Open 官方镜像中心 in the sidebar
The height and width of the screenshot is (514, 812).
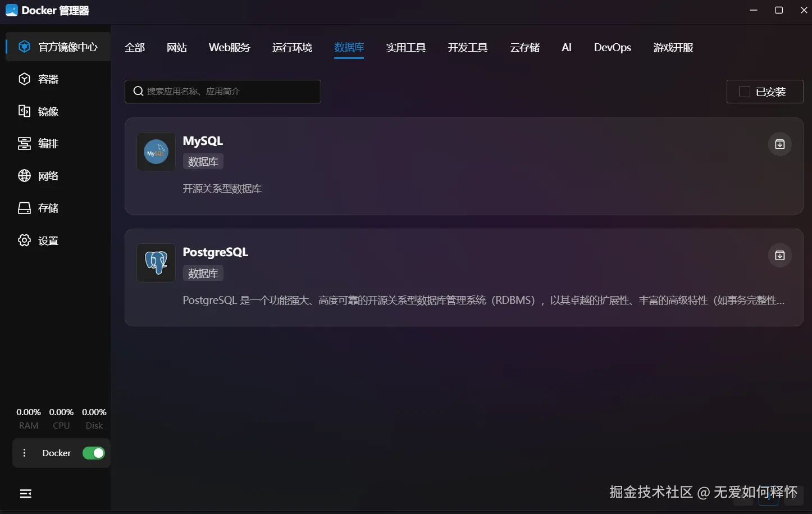click(58, 47)
